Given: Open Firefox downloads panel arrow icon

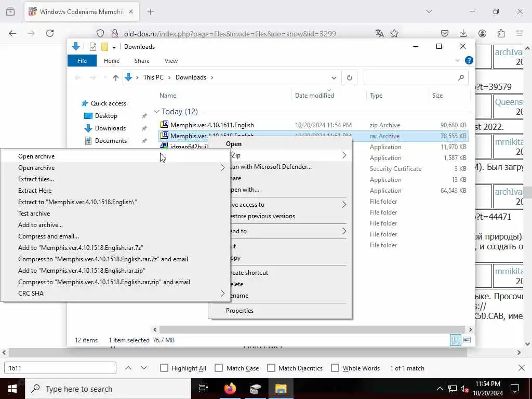Looking at the screenshot, I should tap(463, 33).
